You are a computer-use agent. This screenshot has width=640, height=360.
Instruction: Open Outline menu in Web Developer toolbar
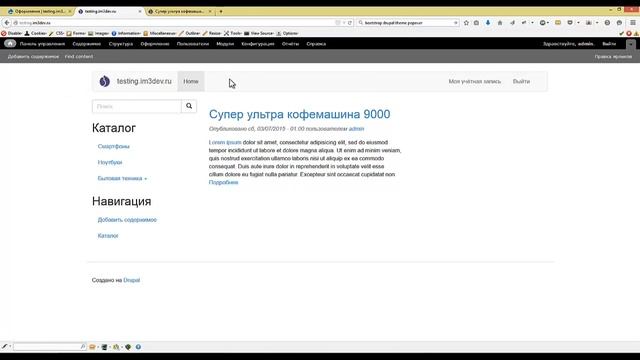[x=190, y=33]
